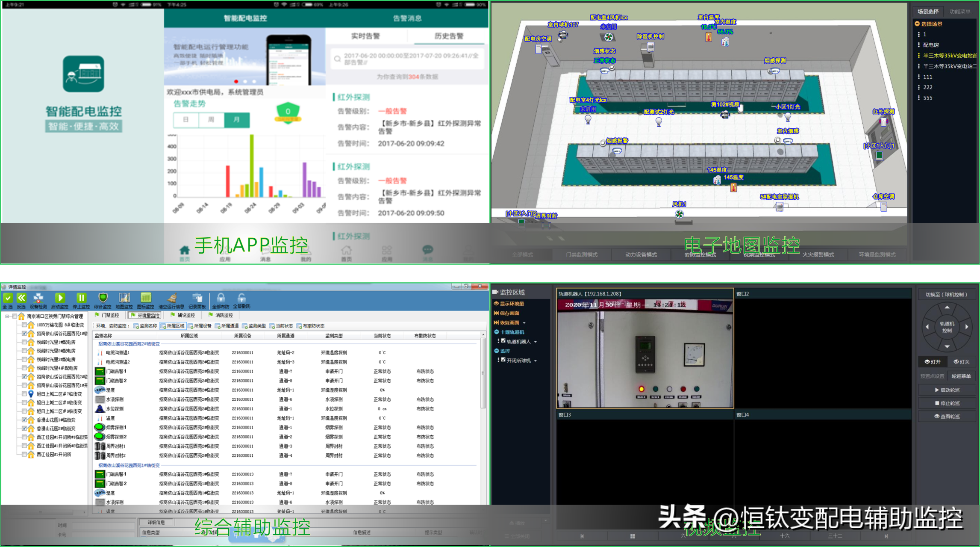This screenshot has height=547, width=980.
Task: Click the 除湿机控制 device icon
Action: point(650,47)
